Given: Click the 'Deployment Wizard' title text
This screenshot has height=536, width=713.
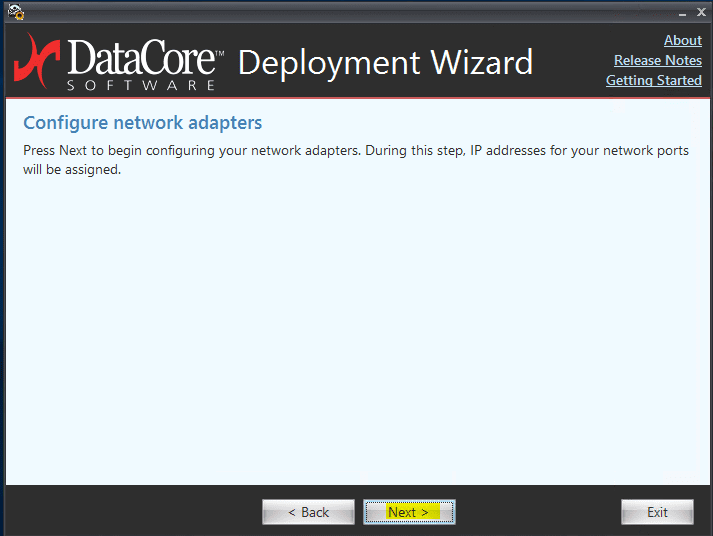Looking at the screenshot, I should coord(386,63).
